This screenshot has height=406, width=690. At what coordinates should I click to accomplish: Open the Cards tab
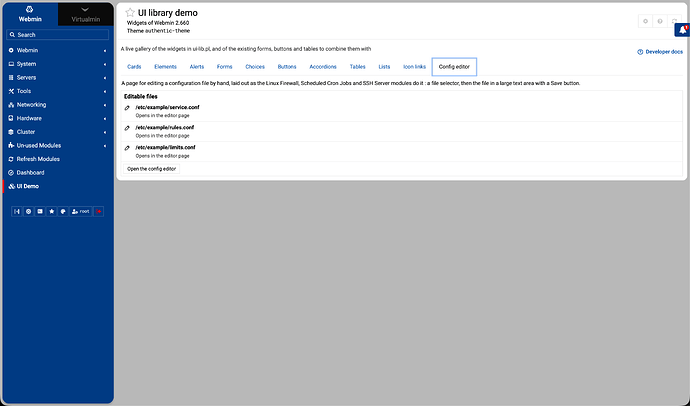(134, 67)
